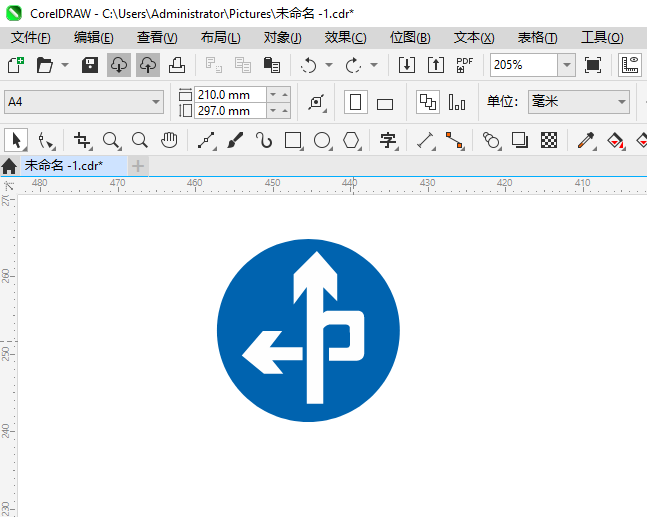Open the 效果(C) menu

coord(345,38)
